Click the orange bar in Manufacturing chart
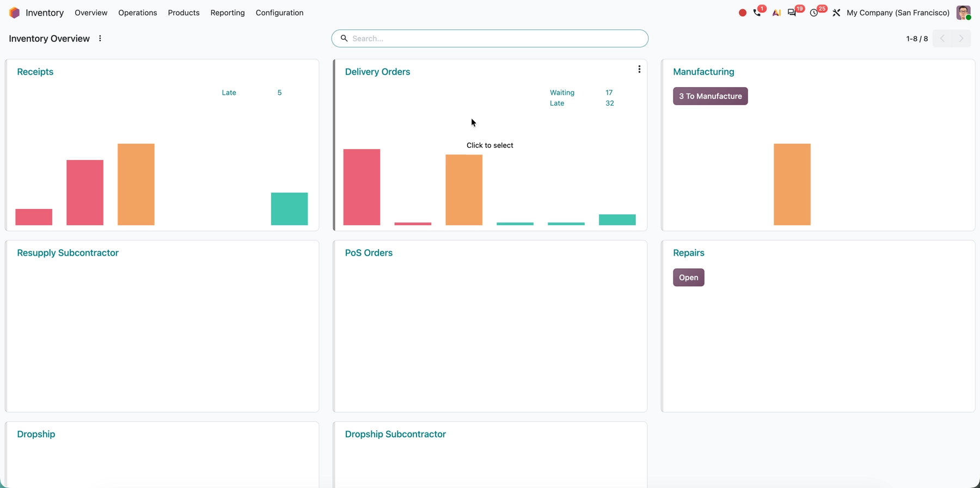 [x=792, y=184]
